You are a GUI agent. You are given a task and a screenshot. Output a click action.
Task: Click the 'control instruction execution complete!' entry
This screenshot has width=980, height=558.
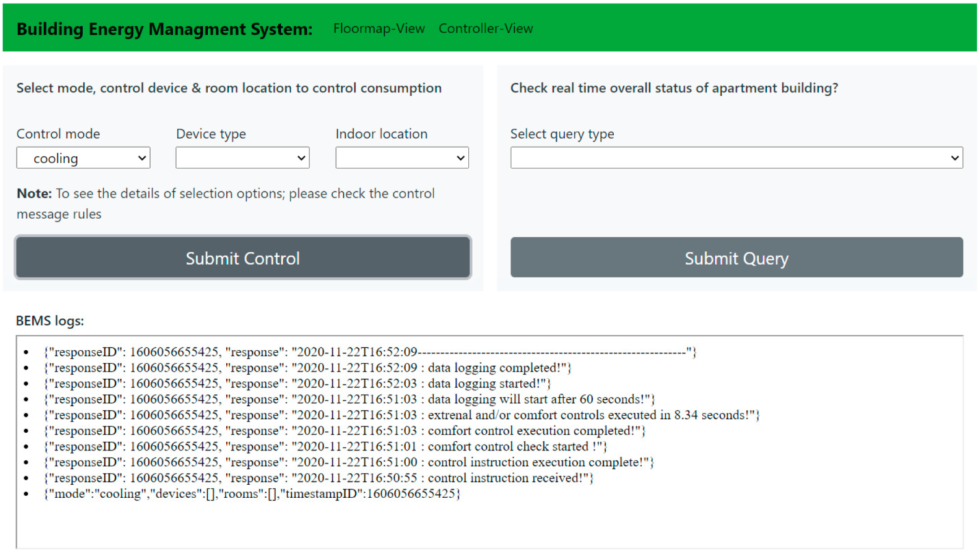[x=348, y=462]
